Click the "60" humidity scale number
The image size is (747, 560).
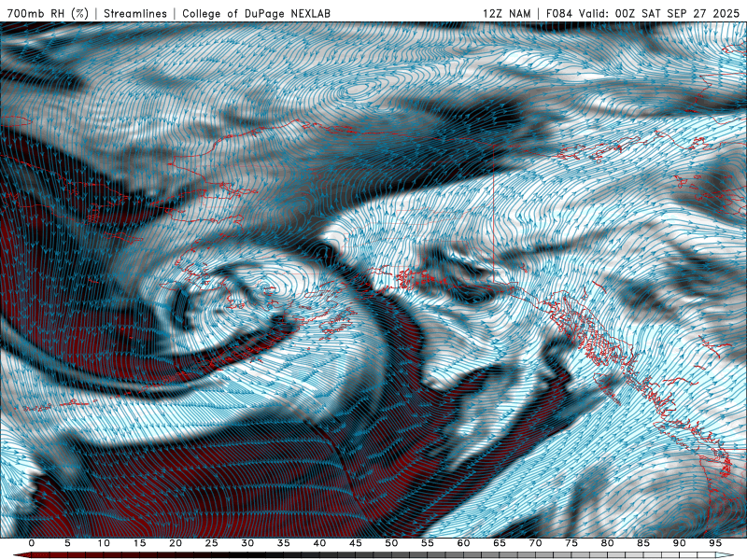click(x=463, y=543)
